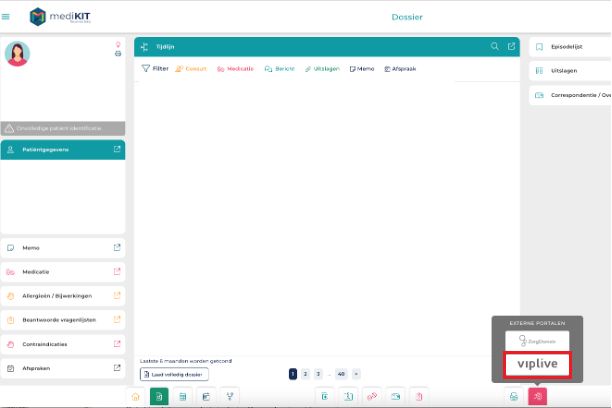Click the orange home icon in the bottom toolbar

pyautogui.click(x=135, y=397)
